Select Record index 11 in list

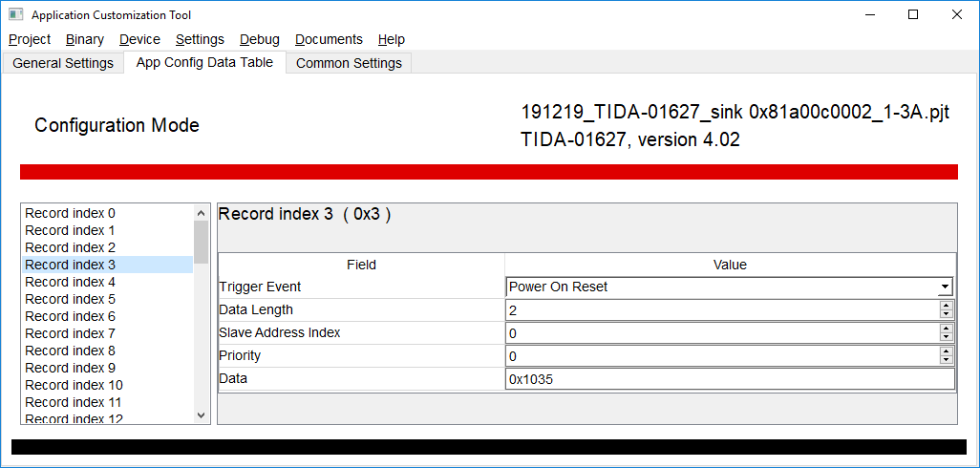108,402
